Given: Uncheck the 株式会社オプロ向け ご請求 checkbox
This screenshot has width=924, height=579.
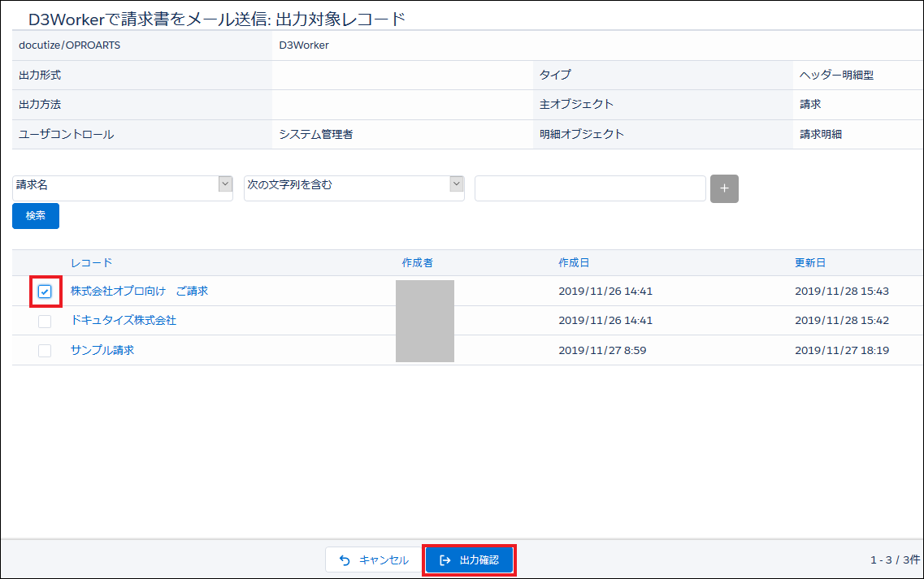Looking at the screenshot, I should (x=45, y=292).
